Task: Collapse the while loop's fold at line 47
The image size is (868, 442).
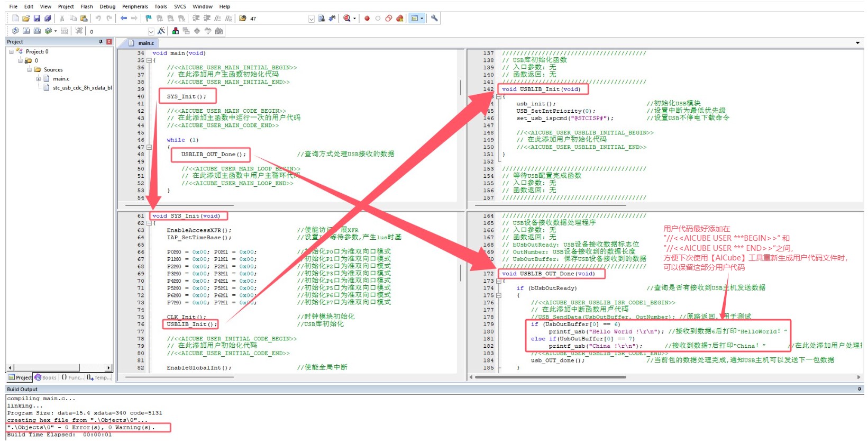Action: pyautogui.click(x=149, y=147)
